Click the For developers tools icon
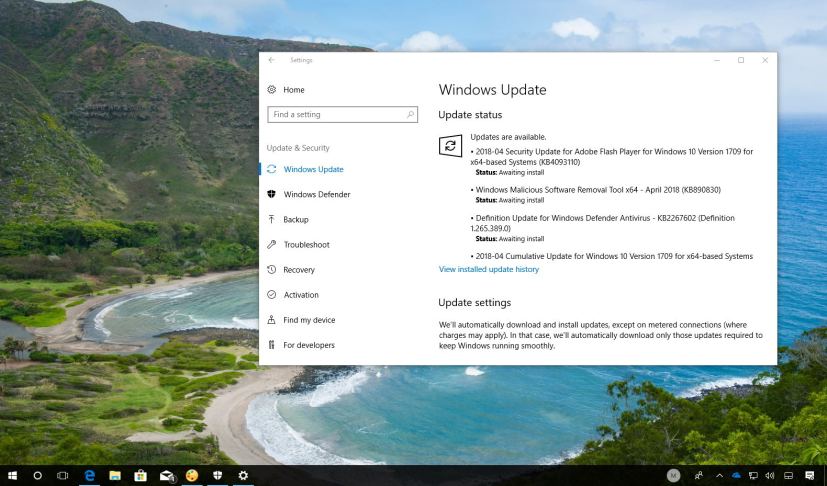 (x=272, y=345)
